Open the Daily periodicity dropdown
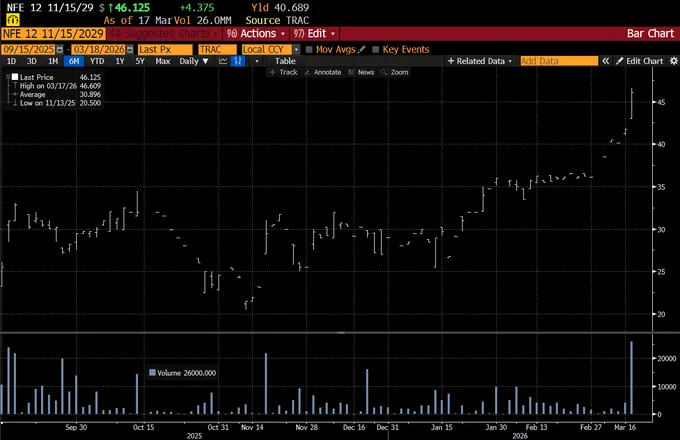 click(194, 61)
